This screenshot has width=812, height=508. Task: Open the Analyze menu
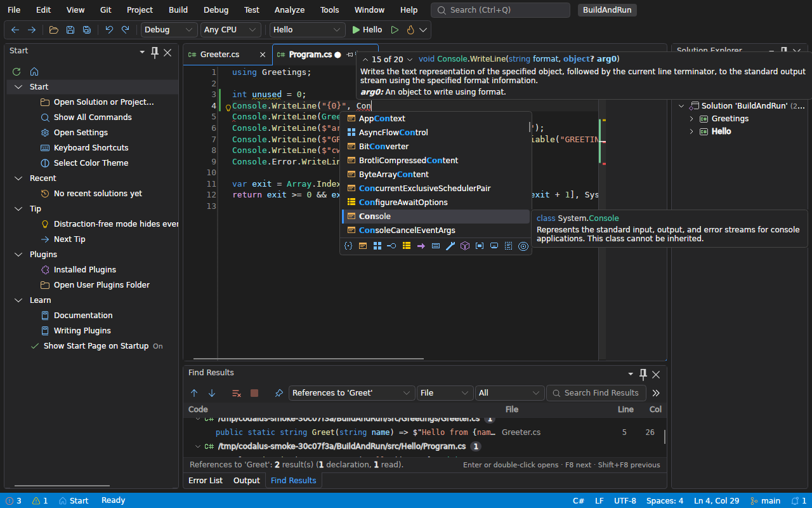click(289, 10)
